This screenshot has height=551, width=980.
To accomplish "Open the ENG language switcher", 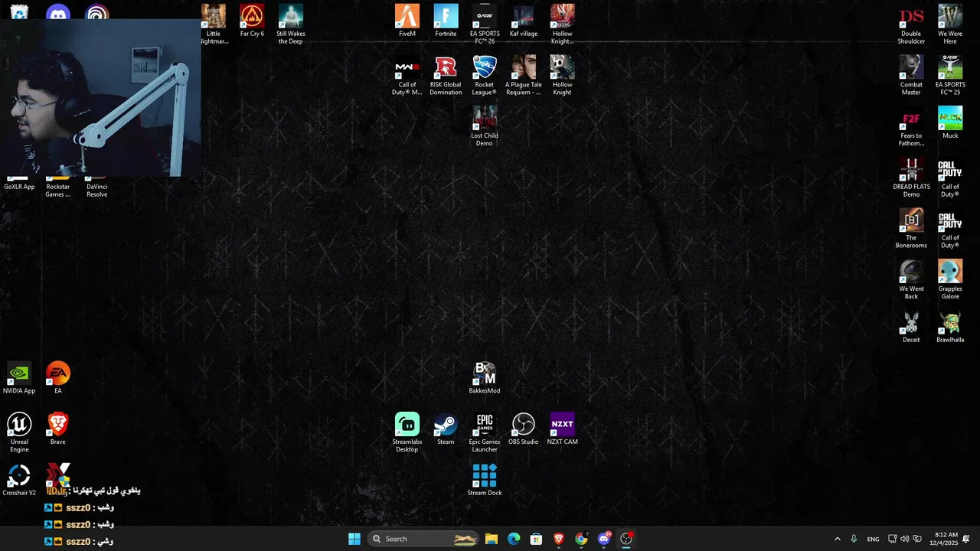I will (873, 540).
